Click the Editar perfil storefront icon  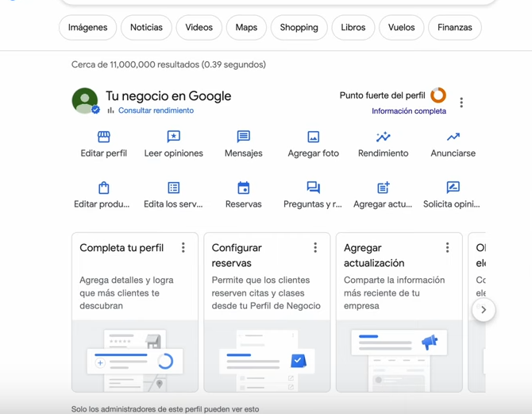(103, 137)
